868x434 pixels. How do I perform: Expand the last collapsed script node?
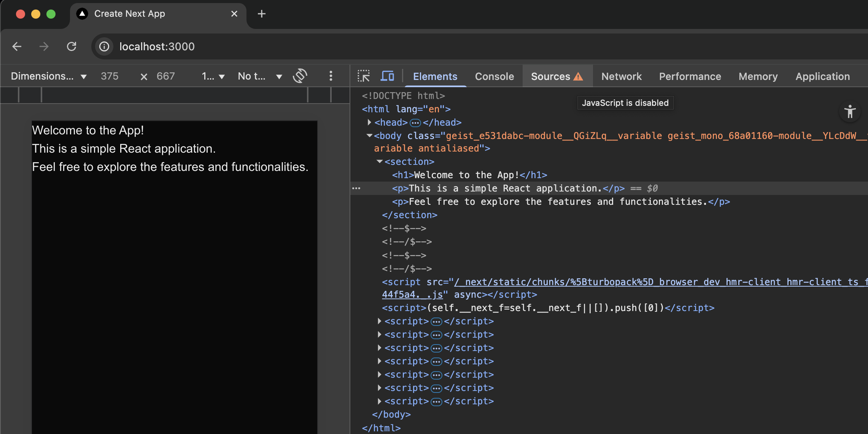click(379, 401)
